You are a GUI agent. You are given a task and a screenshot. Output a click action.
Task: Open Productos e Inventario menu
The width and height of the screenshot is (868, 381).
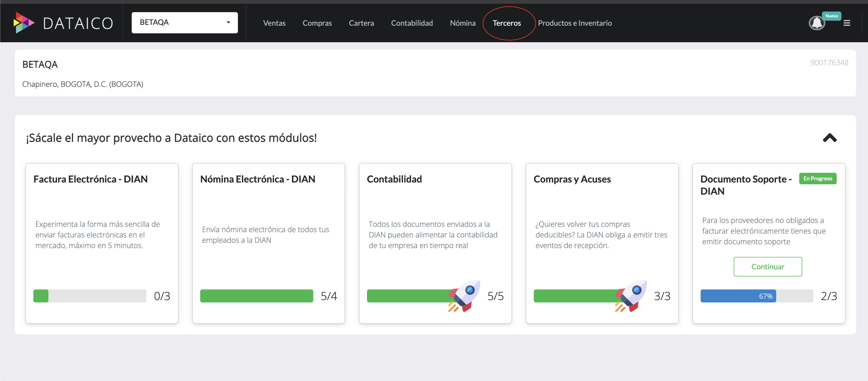(575, 23)
